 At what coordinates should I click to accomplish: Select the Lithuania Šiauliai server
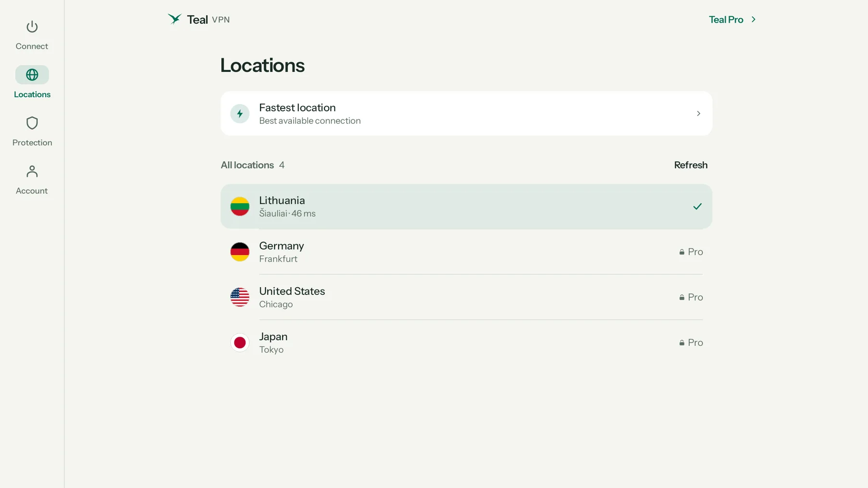click(466, 207)
